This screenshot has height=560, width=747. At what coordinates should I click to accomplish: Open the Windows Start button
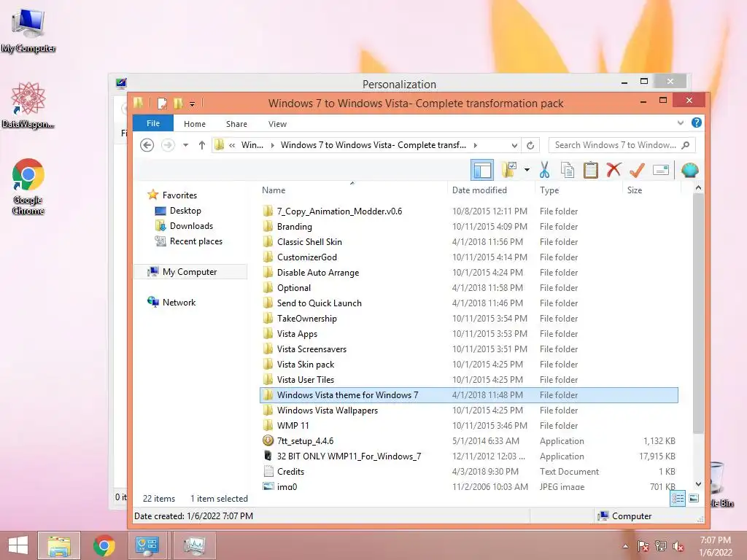(18, 545)
